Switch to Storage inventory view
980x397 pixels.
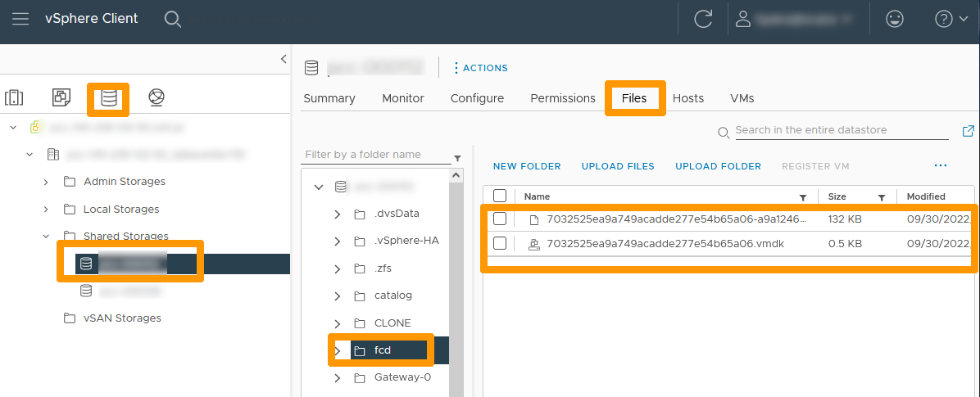[x=109, y=98]
